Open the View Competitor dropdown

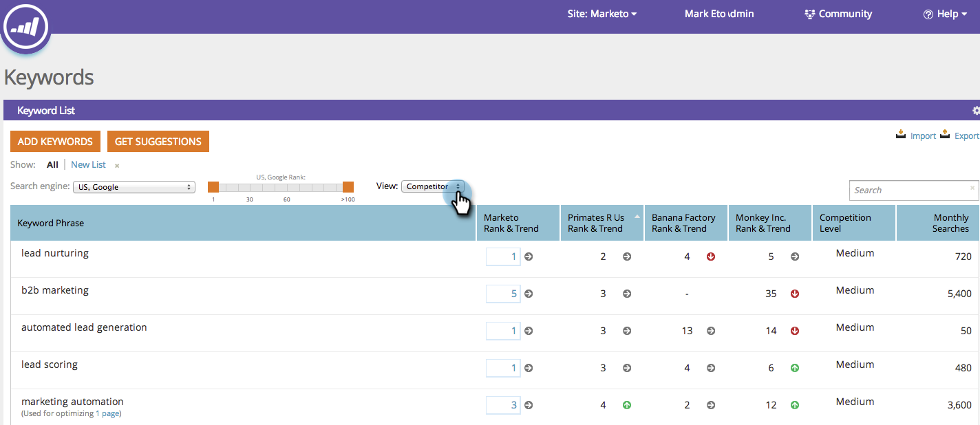coord(432,186)
